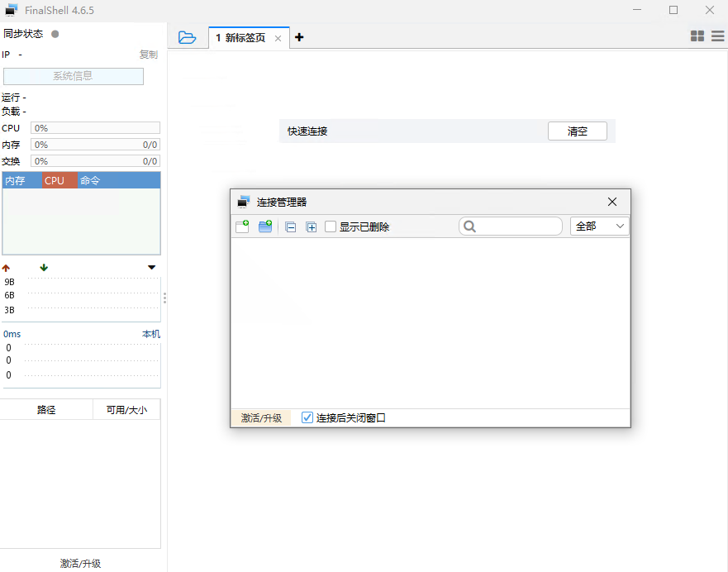728x572 pixels.
Task: Expand all entries in 连接管理器
Action: point(311,227)
